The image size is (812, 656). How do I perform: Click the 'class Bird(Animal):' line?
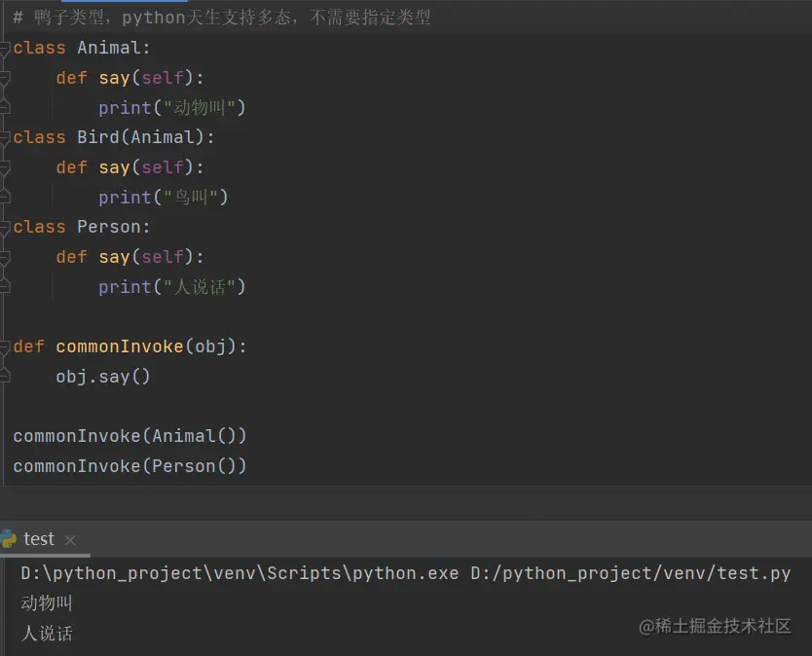coord(114,137)
